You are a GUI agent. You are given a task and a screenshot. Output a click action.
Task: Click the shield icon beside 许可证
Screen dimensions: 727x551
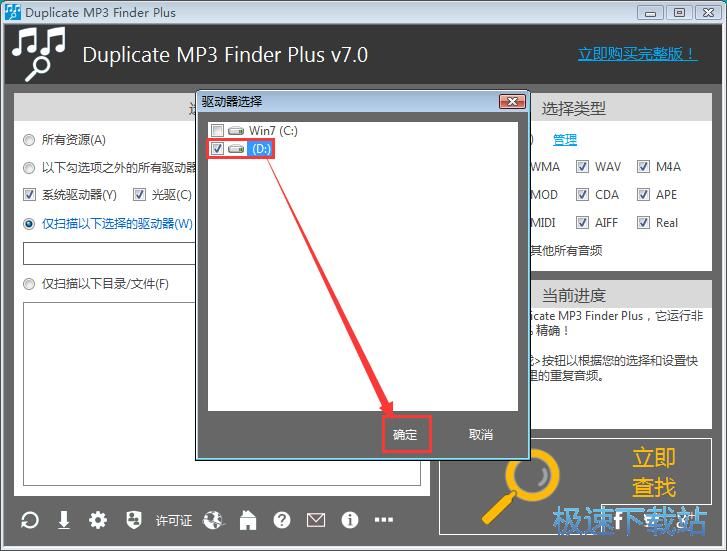[134, 520]
